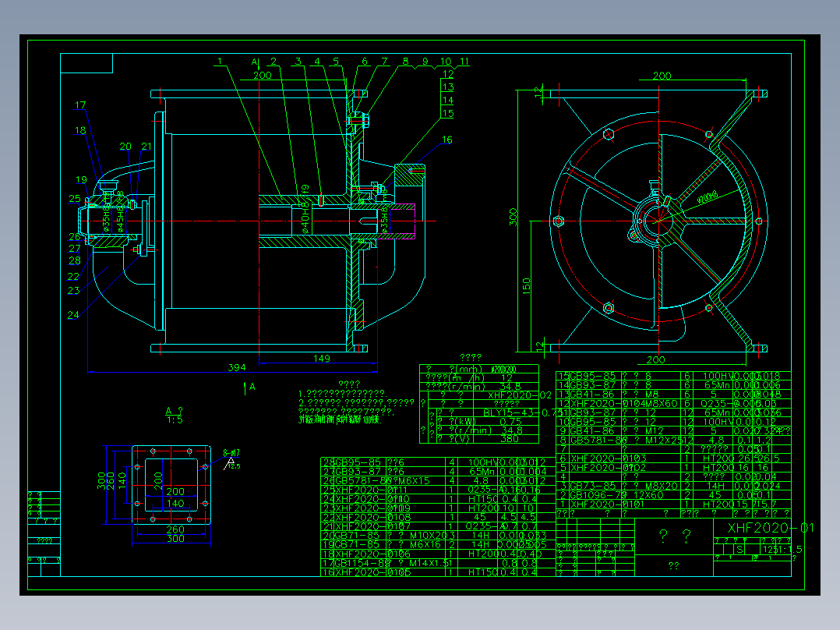Click M8X20 in parts list row 3
The width and height of the screenshot is (840, 630).
pyautogui.click(x=661, y=487)
